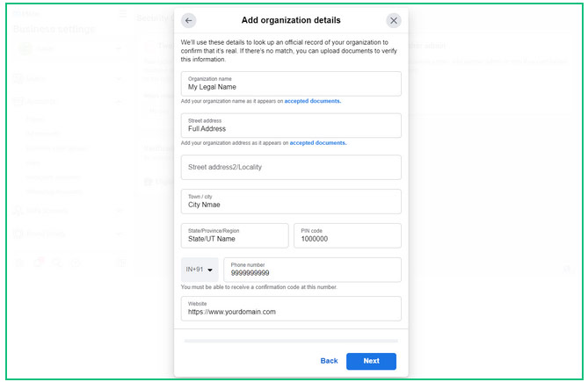The width and height of the screenshot is (588, 382).
Task: Click the PIN code field
Action: pos(348,236)
